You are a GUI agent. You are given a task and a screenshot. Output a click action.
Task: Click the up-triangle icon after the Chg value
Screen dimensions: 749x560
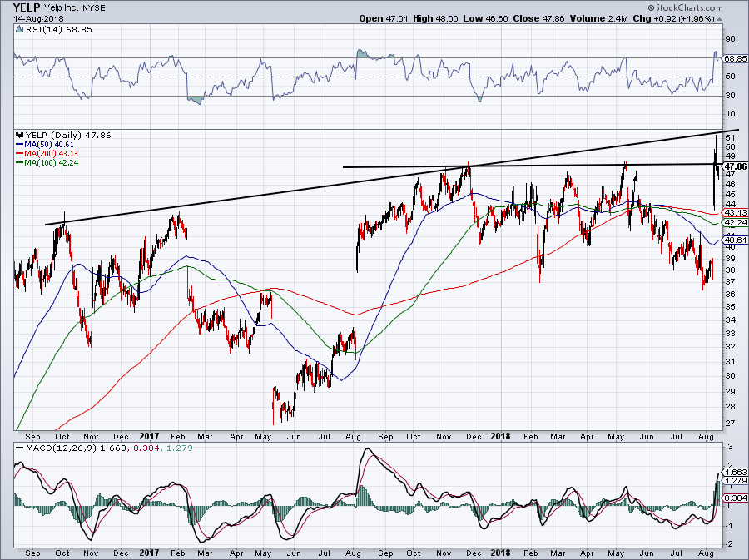pos(720,19)
